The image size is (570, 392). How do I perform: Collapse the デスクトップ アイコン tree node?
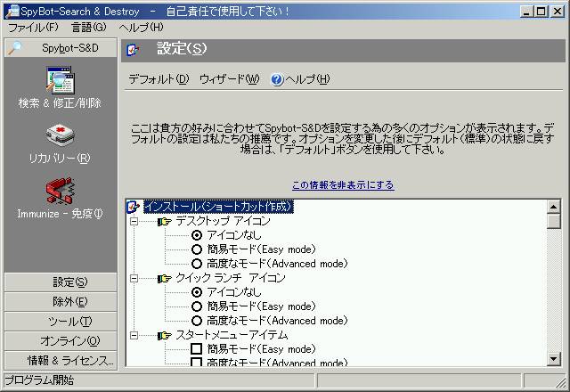(x=134, y=221)
